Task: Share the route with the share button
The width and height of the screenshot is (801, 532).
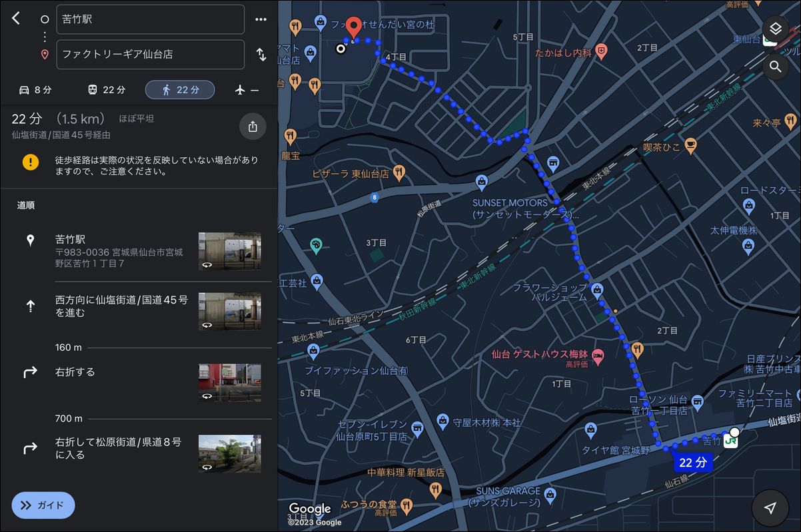Action: (253, 127)
